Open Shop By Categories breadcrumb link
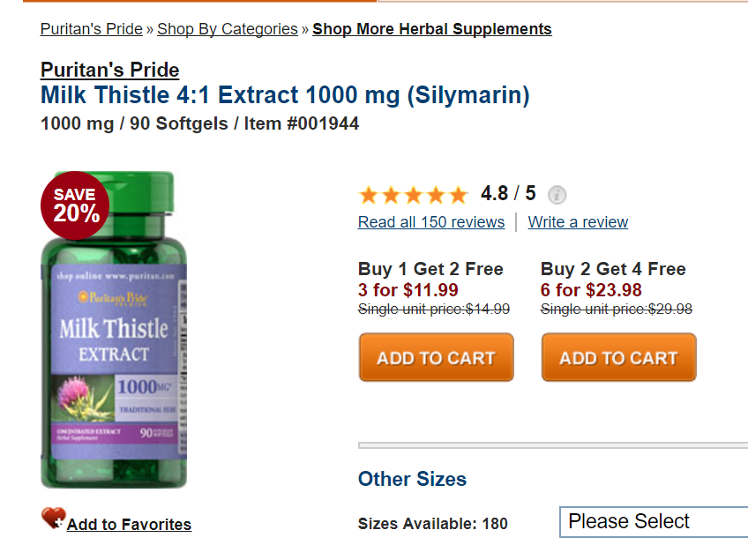 (228, 29)
